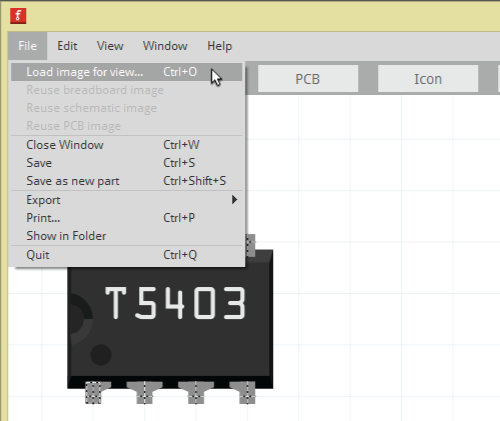Open the Print dialog entry
Screen dimensions: 500x421
(x=127, y=218)
